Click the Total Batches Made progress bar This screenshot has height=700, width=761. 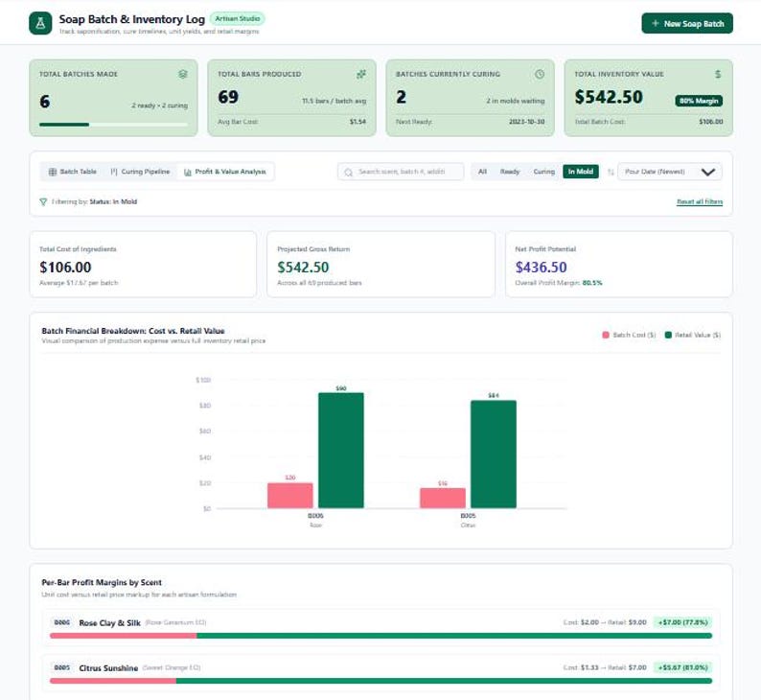click(113, 125)
